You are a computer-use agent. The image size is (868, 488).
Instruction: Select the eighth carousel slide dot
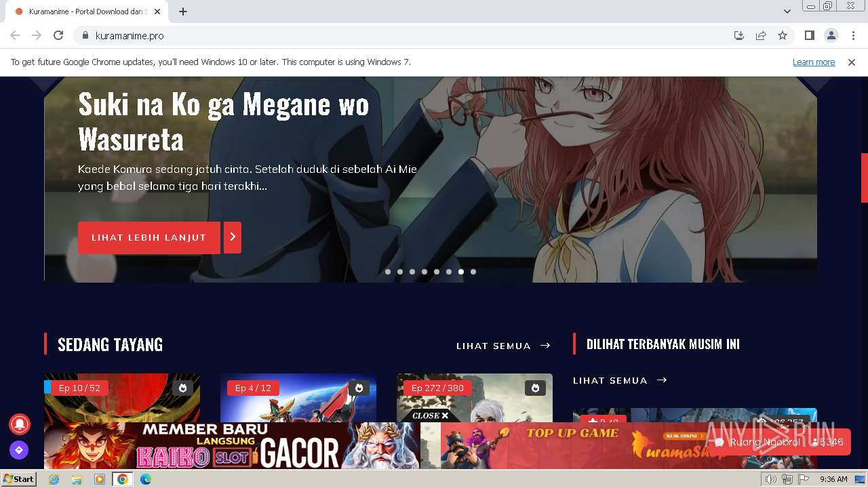pos(473,272)
